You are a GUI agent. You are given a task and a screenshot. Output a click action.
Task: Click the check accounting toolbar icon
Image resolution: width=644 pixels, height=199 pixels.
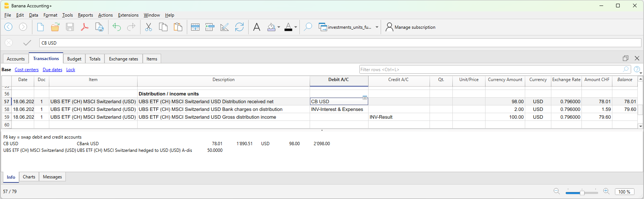225,27
